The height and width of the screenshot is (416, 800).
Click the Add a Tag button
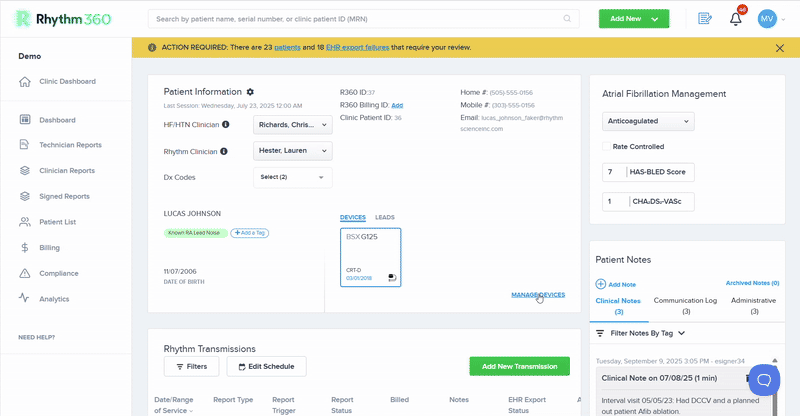tap(249, 233)
